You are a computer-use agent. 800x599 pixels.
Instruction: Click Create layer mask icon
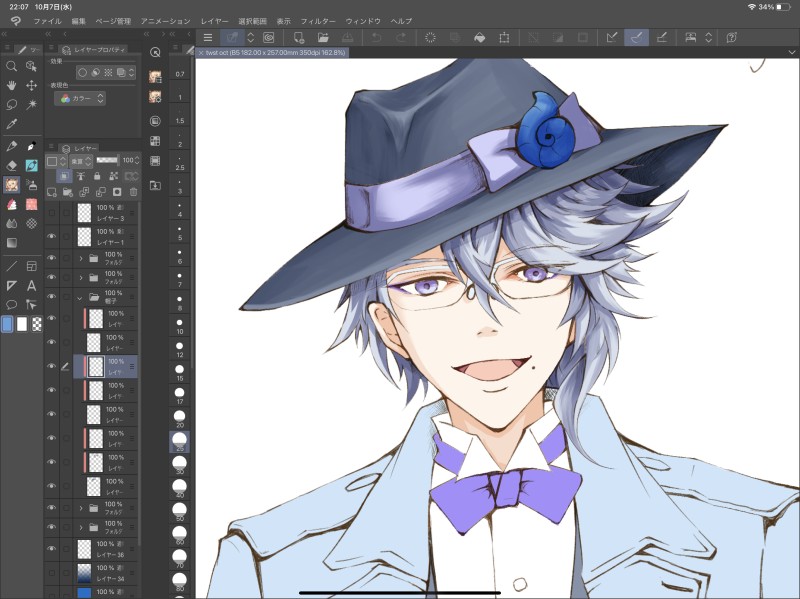click(x=117, y=192)
